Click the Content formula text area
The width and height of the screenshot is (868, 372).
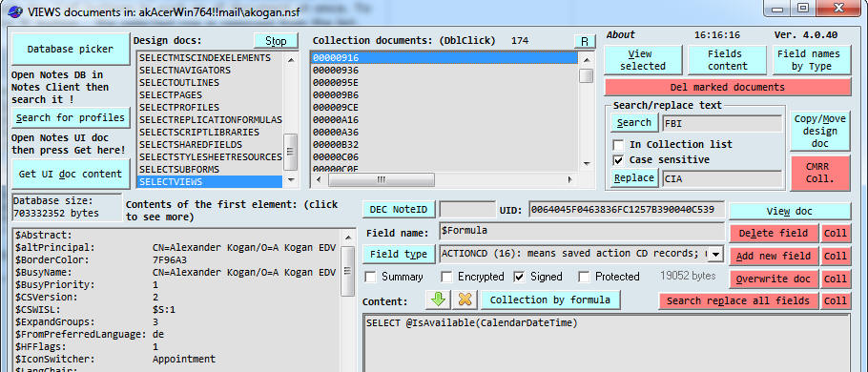click(607, 343)
